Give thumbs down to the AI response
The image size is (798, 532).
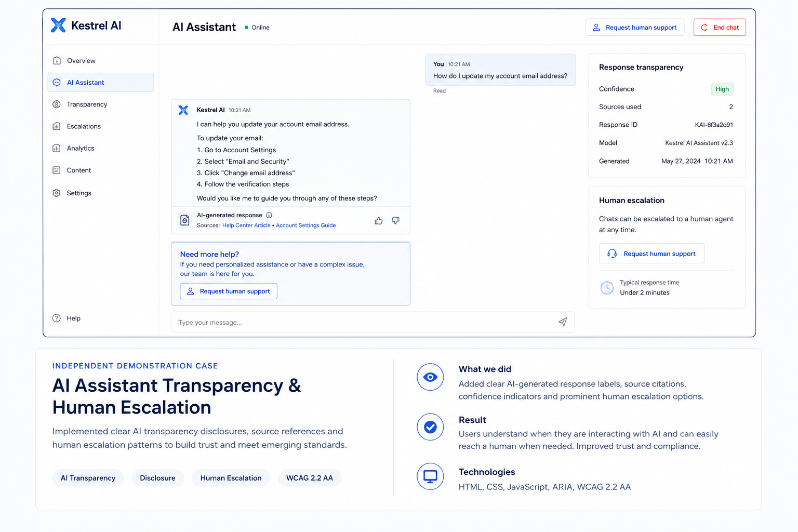pyautogui.click(x=396, y=221)
